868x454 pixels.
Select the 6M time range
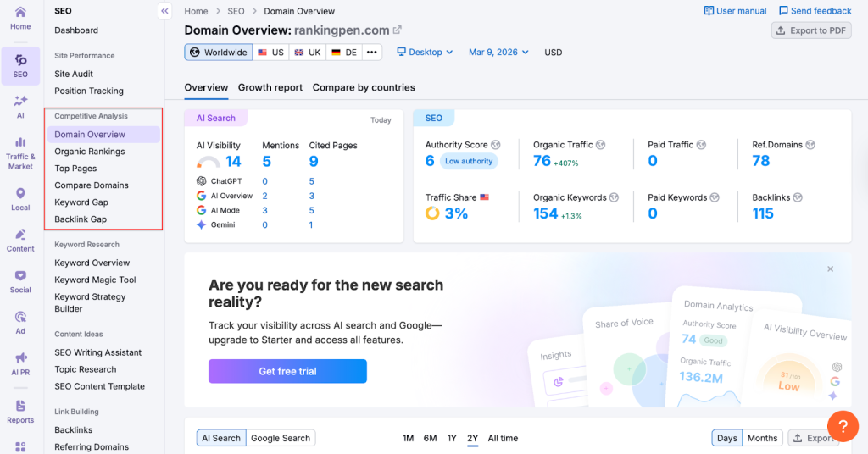430,438
